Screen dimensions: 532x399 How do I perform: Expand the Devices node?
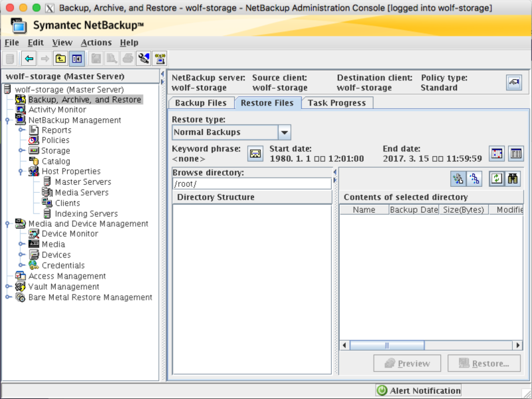(21, 255)
